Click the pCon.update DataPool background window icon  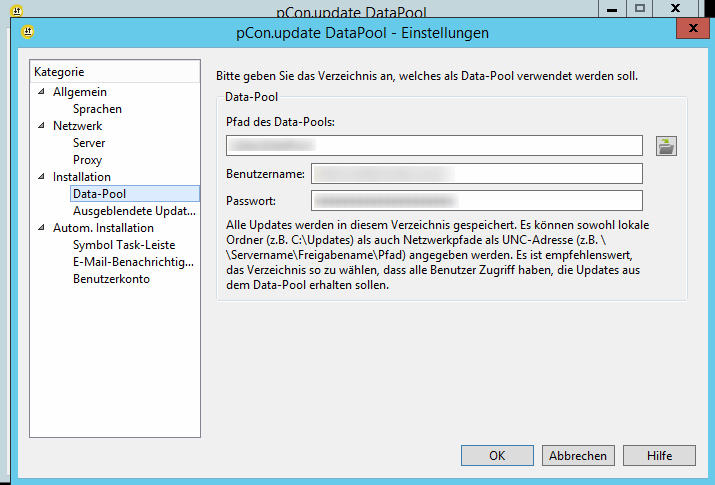(x=16, y=10)
